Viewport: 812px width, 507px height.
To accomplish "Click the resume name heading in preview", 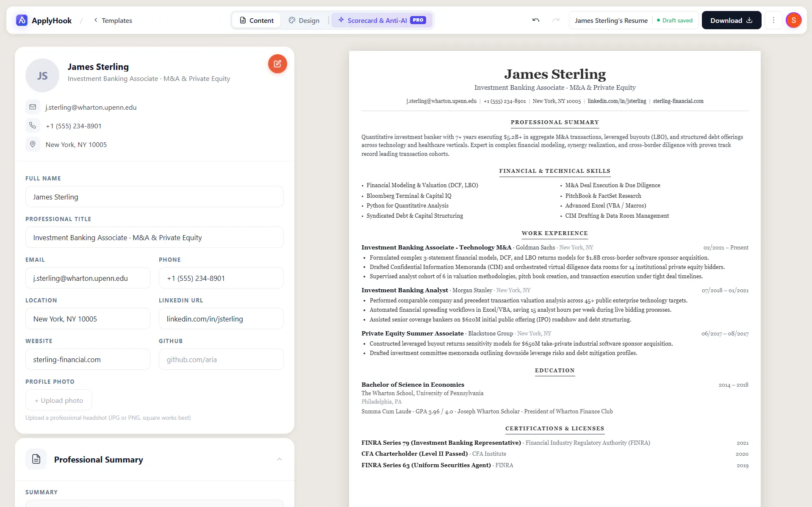I will [x=555, y=74].
